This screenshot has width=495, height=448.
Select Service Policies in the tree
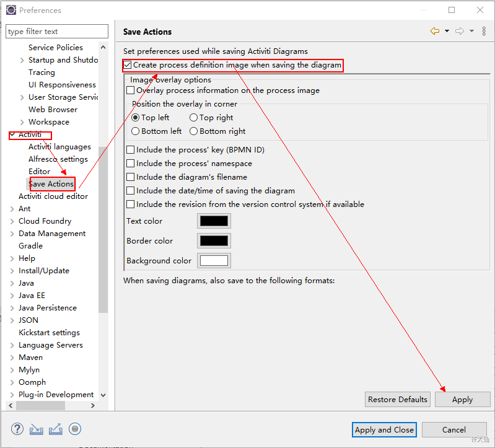[56, 47]
